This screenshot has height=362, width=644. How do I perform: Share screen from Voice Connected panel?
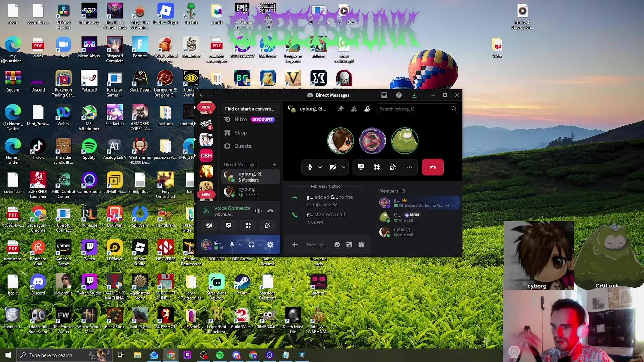[228, 226]
